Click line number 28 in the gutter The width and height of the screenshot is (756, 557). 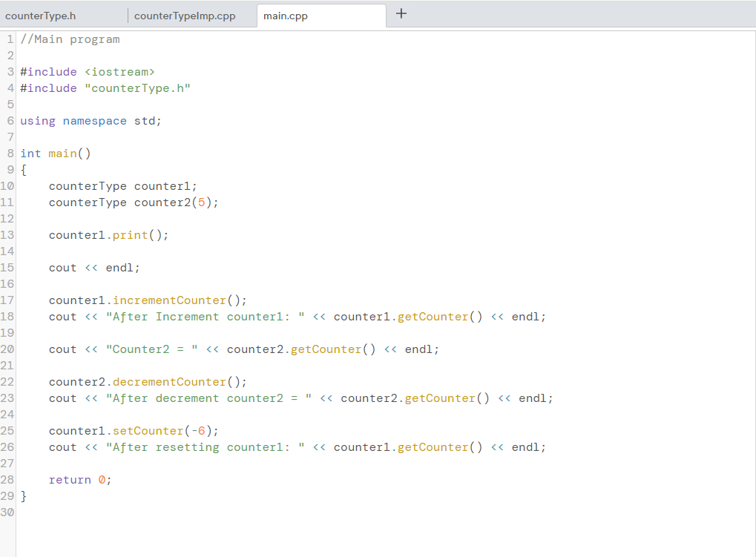tap(7, 479)
